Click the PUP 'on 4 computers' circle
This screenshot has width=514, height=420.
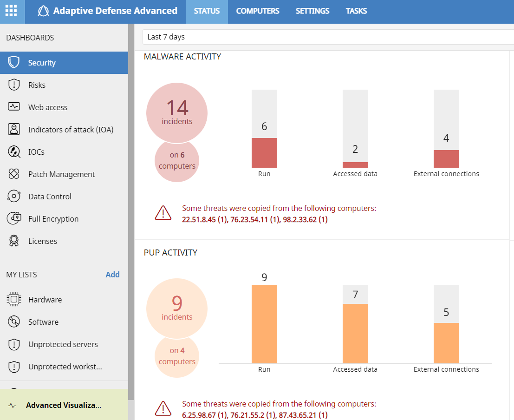pyautogui.click(x=177, y=356)
